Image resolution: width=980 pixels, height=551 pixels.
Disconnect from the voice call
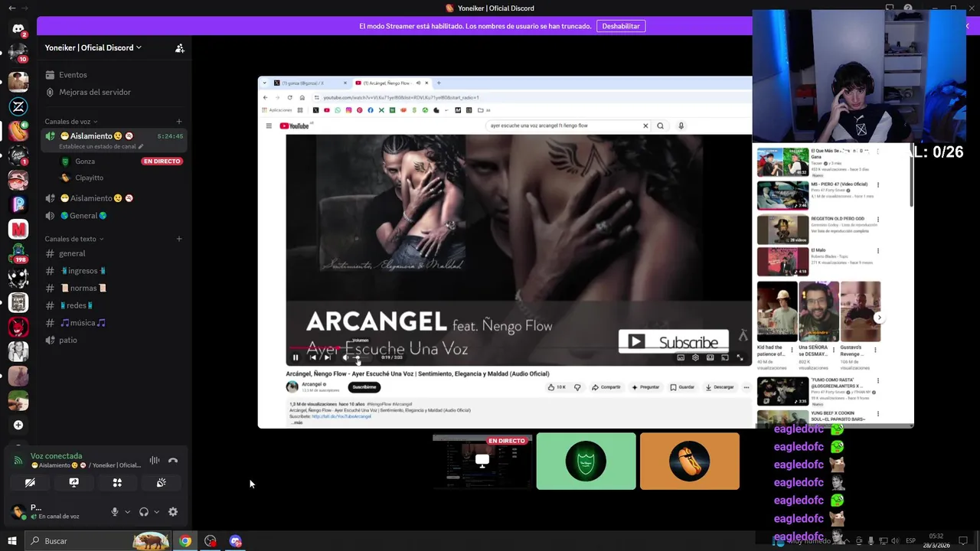point(173,461)
